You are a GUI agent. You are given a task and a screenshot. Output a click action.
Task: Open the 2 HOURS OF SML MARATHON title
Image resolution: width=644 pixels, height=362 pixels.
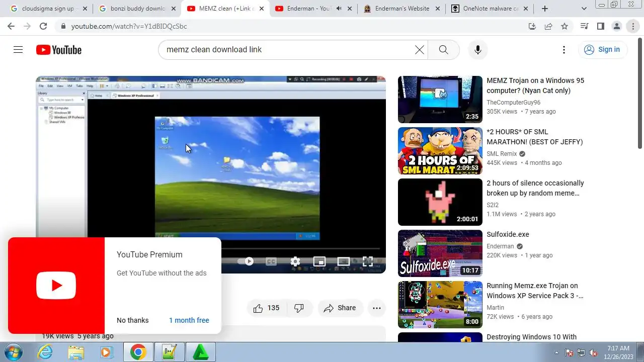tap(534, 137)
